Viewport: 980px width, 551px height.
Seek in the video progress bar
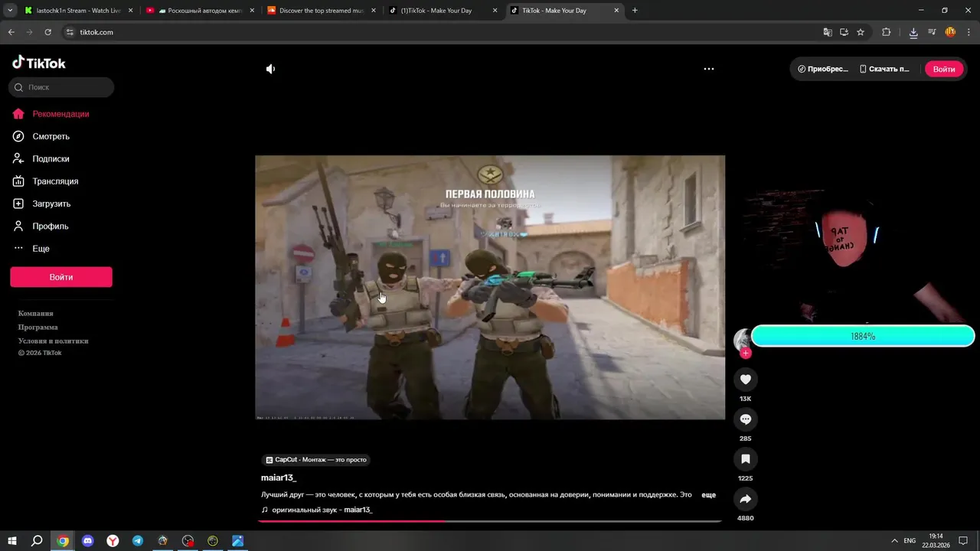point(490,521)
